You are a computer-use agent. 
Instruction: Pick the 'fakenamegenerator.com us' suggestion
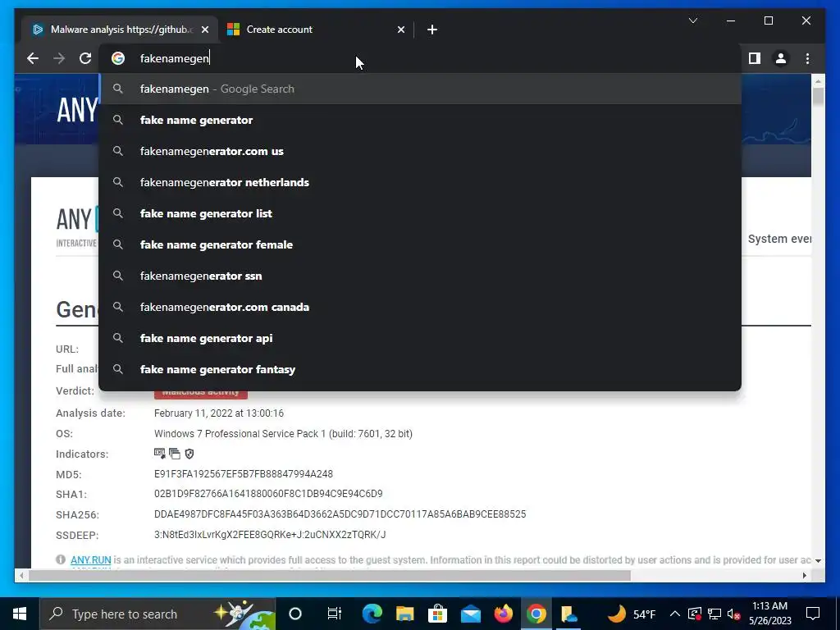(x=420, y=151)
